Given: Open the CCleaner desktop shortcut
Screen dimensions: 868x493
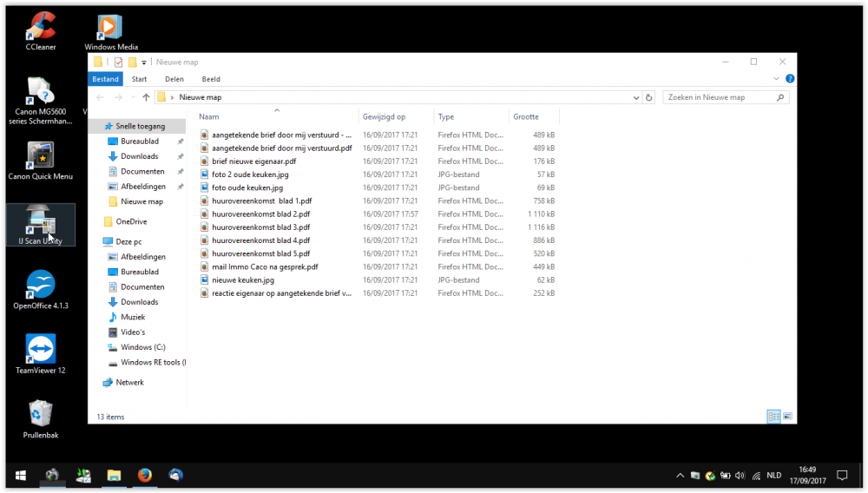Looking at the screenshot, I should pyautogui.click(x=41, y=27).
